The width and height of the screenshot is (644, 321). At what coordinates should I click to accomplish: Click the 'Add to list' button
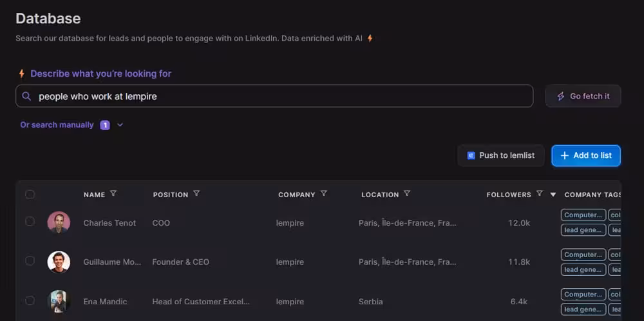point(585,155)
